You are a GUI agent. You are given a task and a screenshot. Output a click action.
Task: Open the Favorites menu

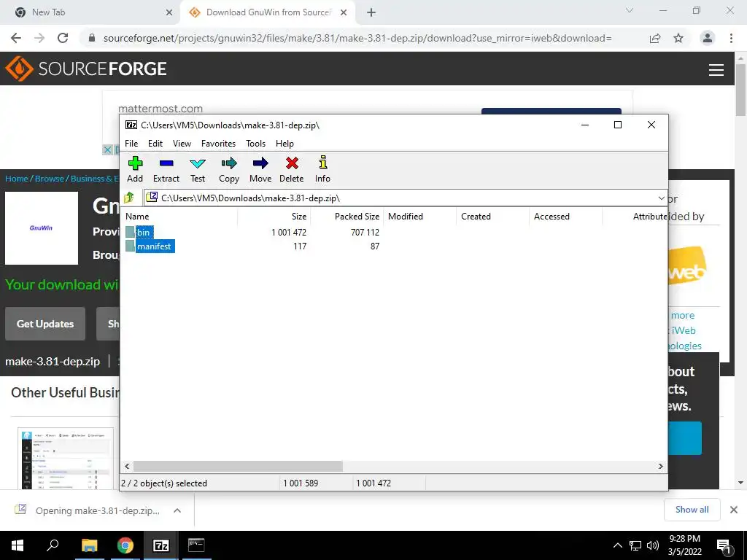click(x=218, y=144)
